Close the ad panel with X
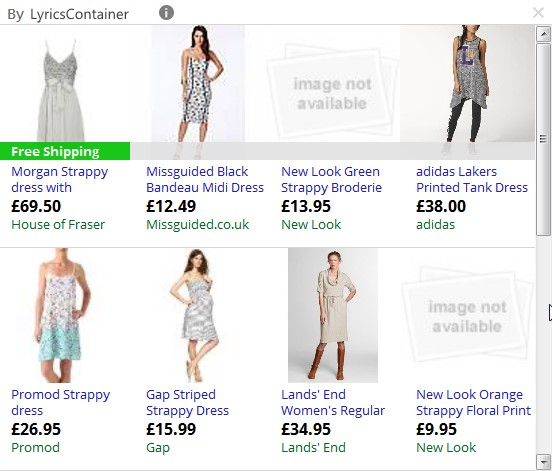Viewport: 552px width, 471px height. (x=538, y=13)
